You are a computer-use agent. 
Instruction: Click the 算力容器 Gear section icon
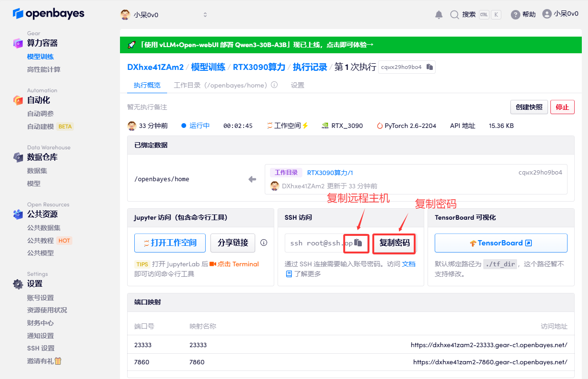coord(18,43)
